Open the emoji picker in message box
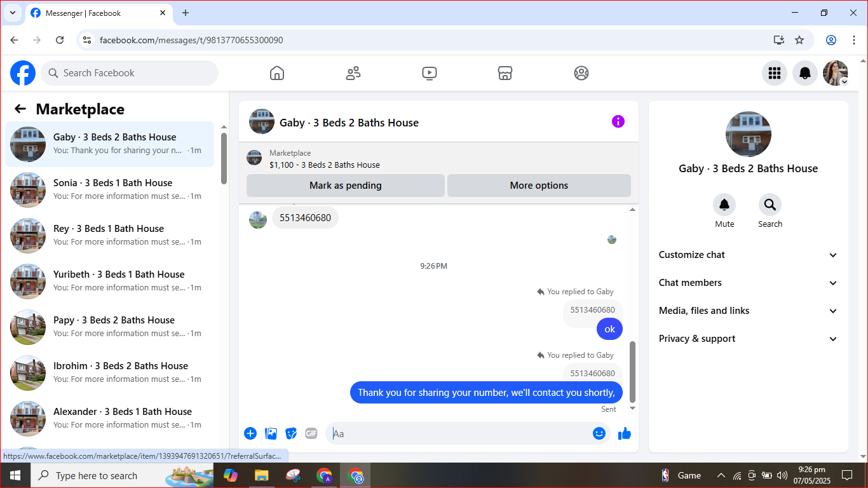868x488 pixels. click(599, 433)
